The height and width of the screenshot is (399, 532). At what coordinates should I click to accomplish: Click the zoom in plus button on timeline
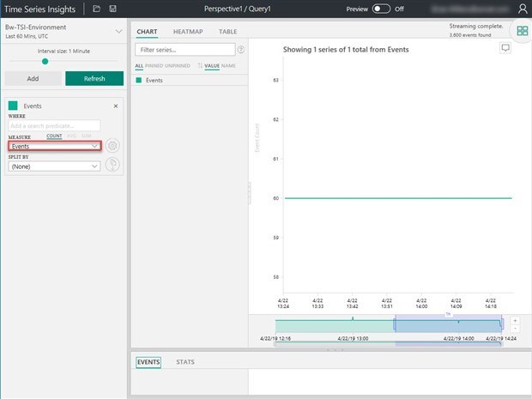click(514, 320)
